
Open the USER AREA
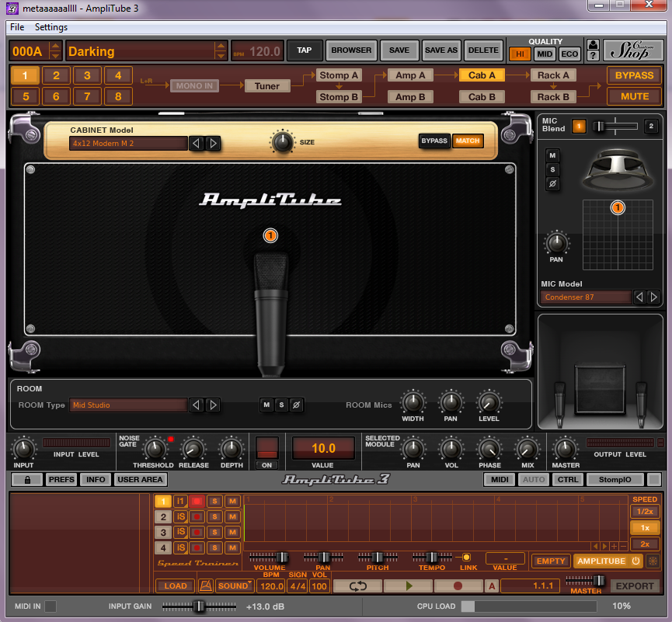tap(140, 480)
